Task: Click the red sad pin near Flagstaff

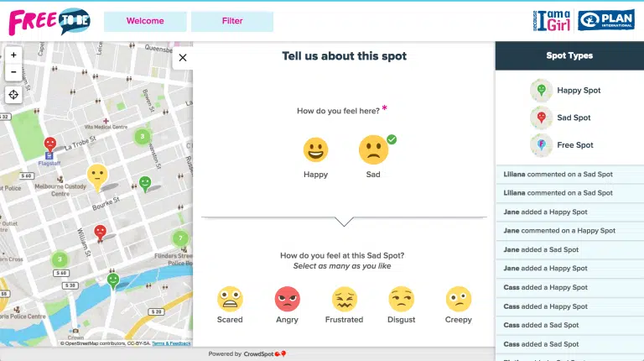Action: coord(50,144)
